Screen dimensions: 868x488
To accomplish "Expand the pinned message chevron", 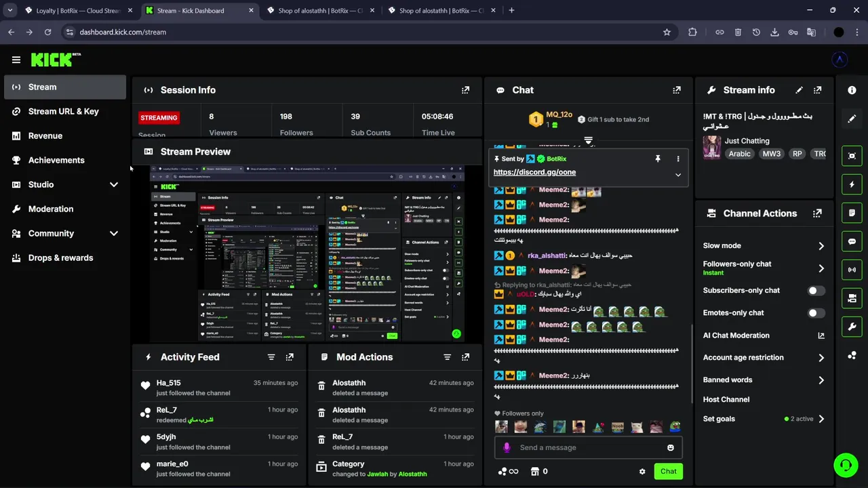I will point(677,175).
